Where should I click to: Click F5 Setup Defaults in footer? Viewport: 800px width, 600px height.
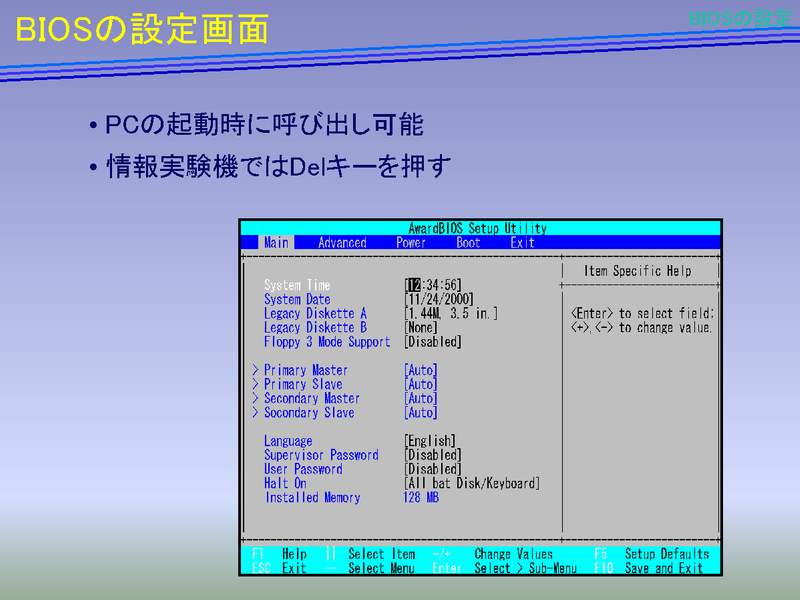(651, 554)
